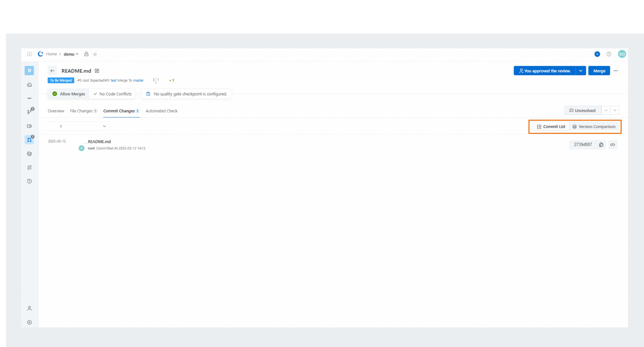The width and height of the screenshot is (644, 347).
Task: Open the more options ellipsis near Merge
Action: click(616, 71)
